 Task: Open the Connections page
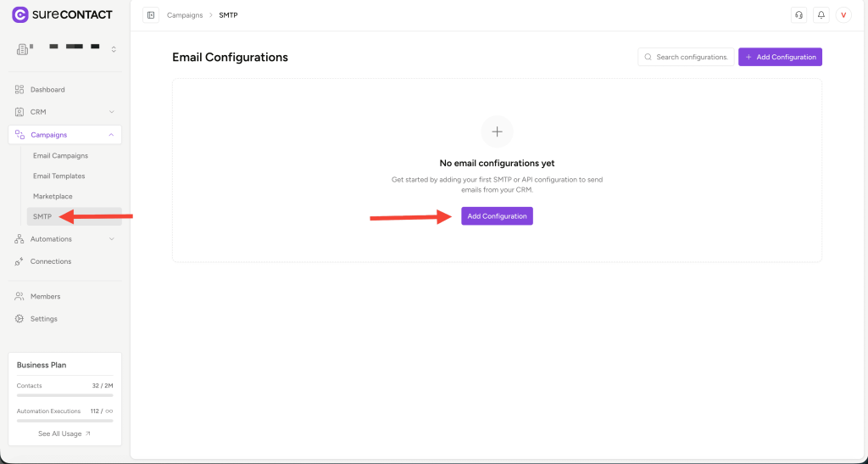pos(51,261)
